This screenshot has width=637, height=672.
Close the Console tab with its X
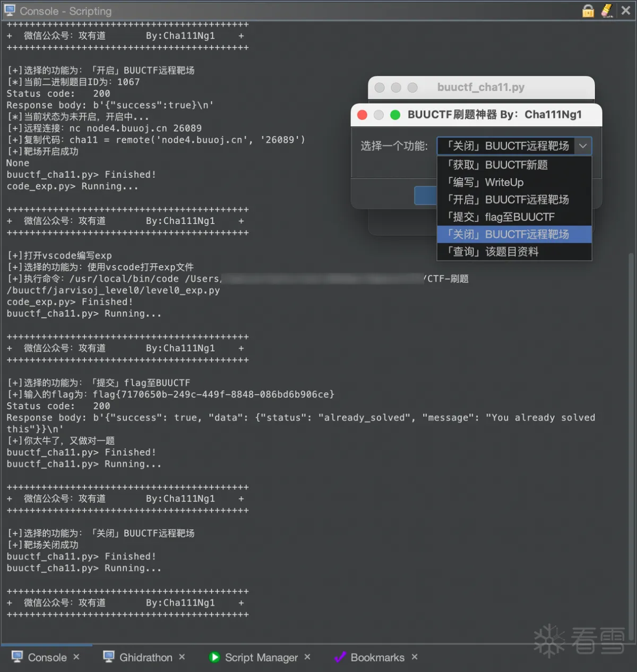click(x=76, y=657)
